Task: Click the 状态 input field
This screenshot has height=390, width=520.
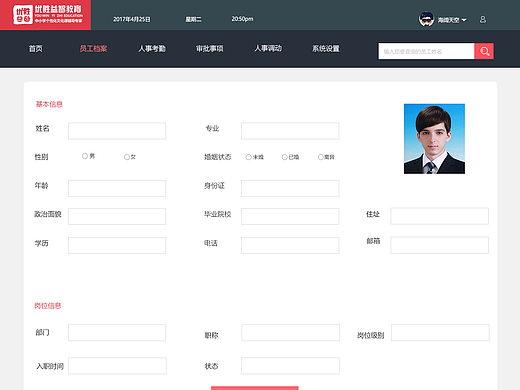Action: coord(291,366)
